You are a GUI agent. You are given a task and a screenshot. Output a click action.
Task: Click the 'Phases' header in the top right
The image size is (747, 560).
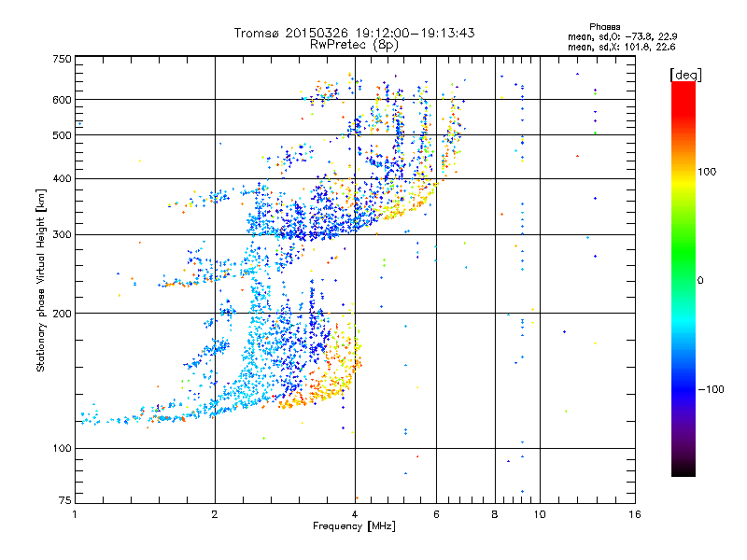pos(604,27)
